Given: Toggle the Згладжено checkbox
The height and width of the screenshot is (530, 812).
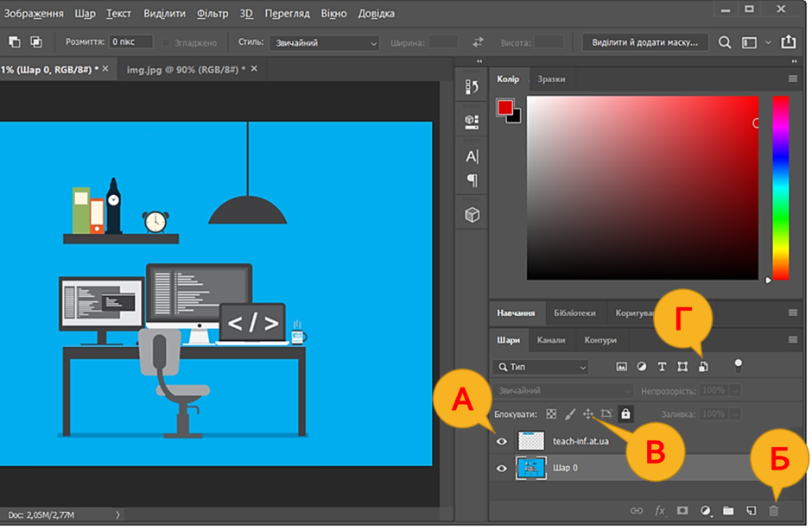Looking at the screenshot, I should 166,42.
